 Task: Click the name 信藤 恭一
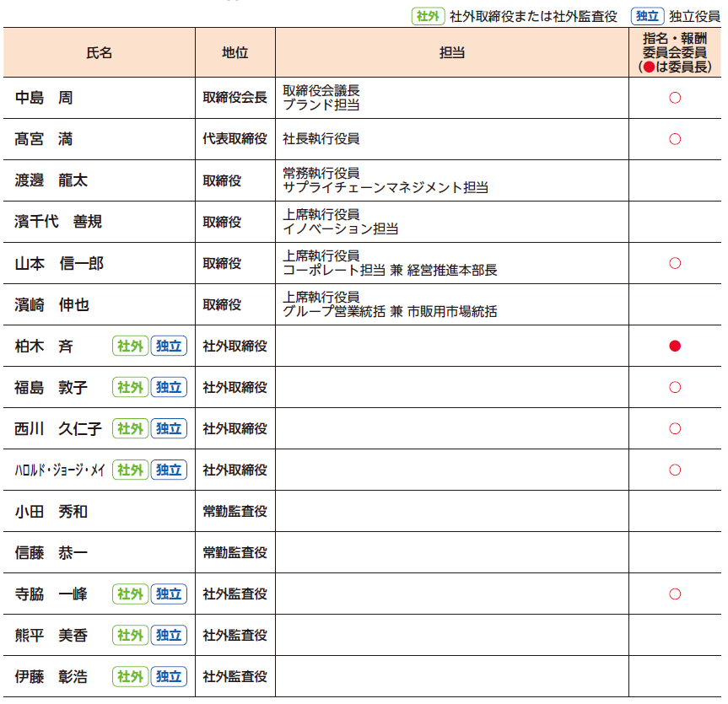click(51, 553)
